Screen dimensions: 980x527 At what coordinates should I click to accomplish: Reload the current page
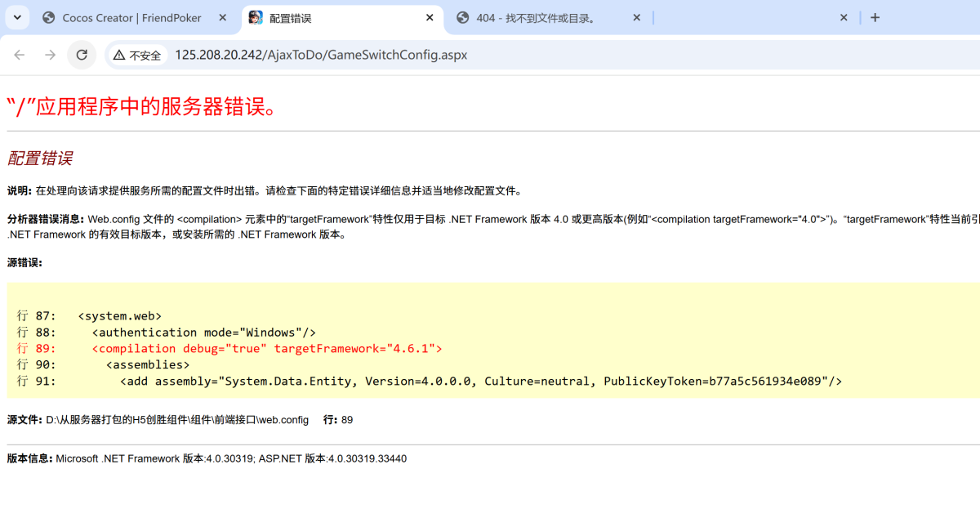tap(82, 55)
